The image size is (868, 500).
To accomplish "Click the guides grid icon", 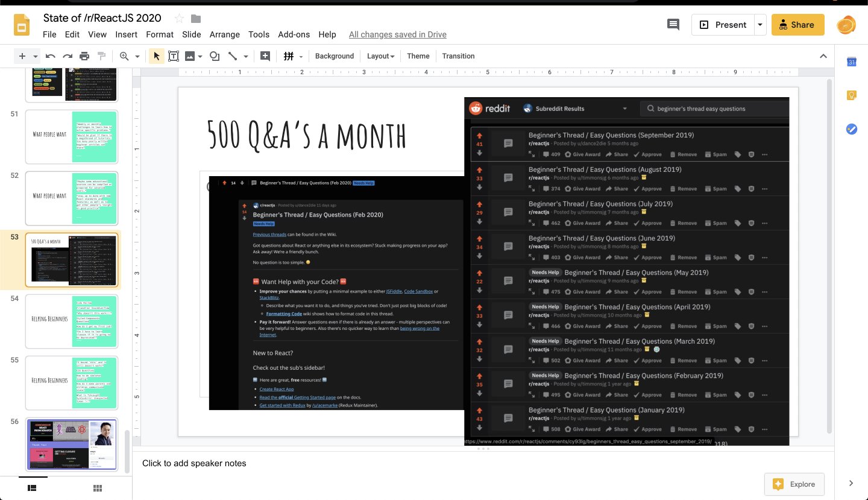I will 289,56.
